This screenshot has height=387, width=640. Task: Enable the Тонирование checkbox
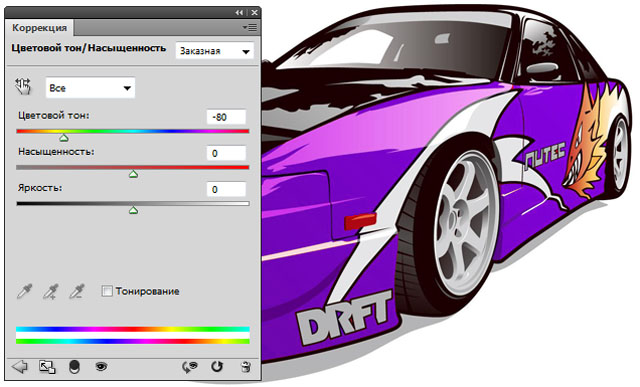(x=107, y=291)
